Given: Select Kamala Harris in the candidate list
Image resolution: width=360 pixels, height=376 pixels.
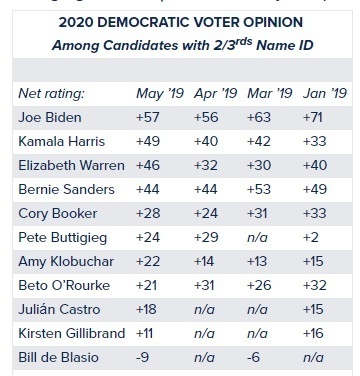Looking at the screenshot, I should pyautogui.click(x=62, y=141).
